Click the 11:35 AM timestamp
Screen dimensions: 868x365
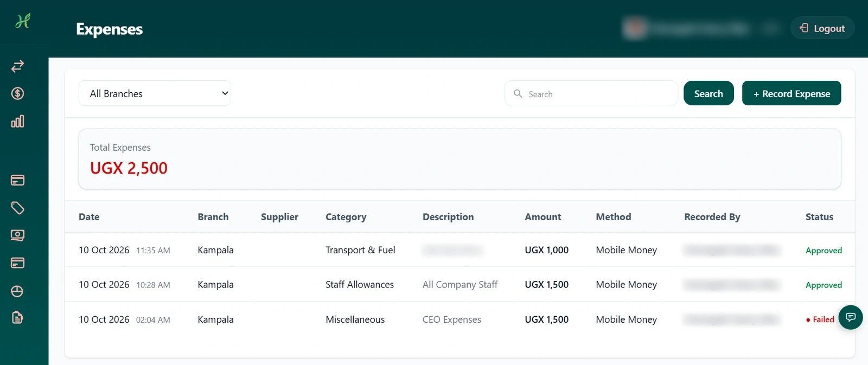153,251
